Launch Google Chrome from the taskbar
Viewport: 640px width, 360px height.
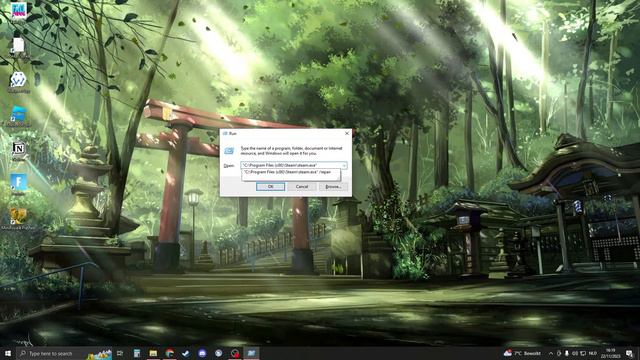point(169,353)
